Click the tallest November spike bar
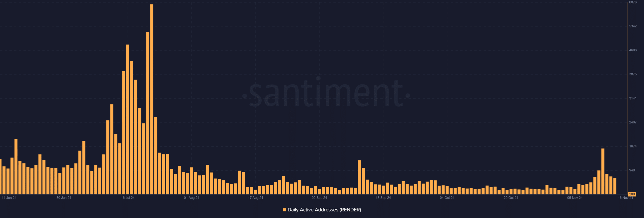Viewport: 644px width, 218px height. [603, 171]
